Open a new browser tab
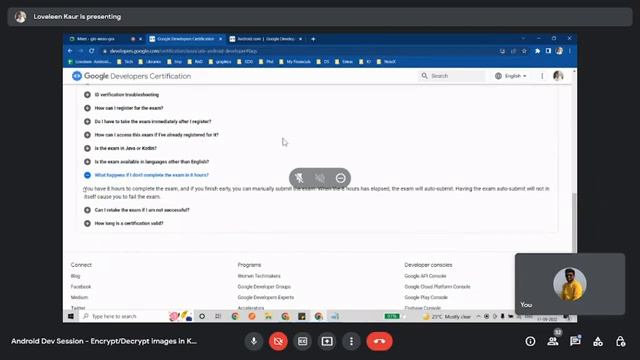This screenshot has height=360, width=640. point(313,39)
